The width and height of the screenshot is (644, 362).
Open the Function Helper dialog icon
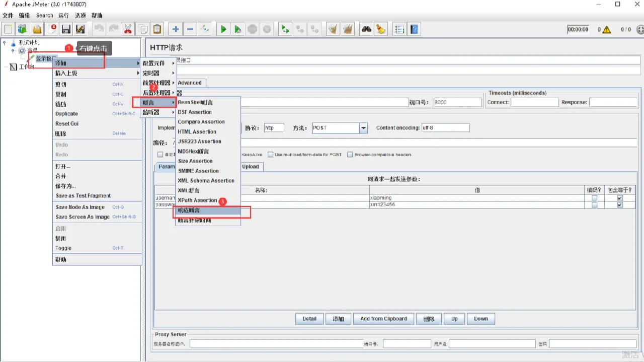(399, 29)
